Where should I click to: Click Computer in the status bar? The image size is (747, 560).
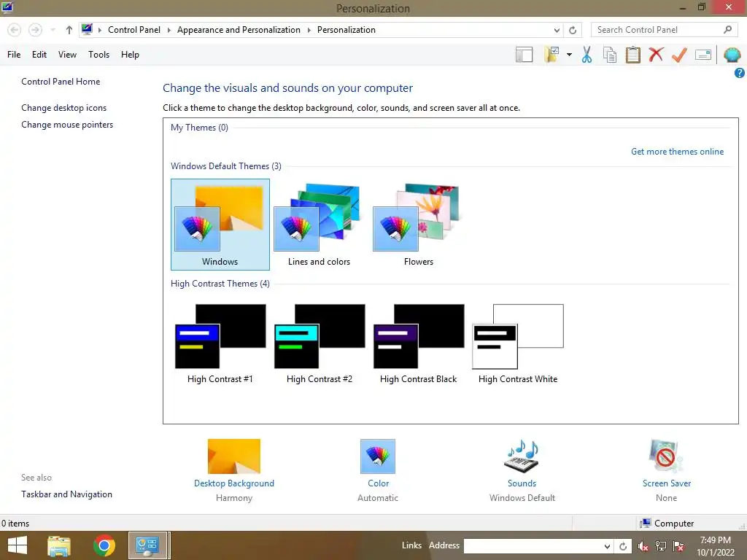pos(667,524)
